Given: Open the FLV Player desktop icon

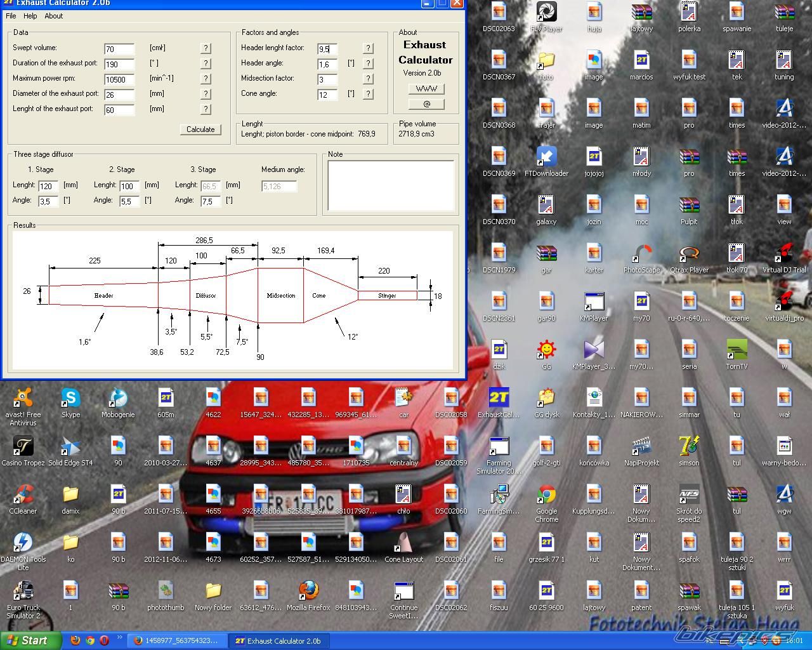Looking at the screenshot, I should click(x=546, y=13).
